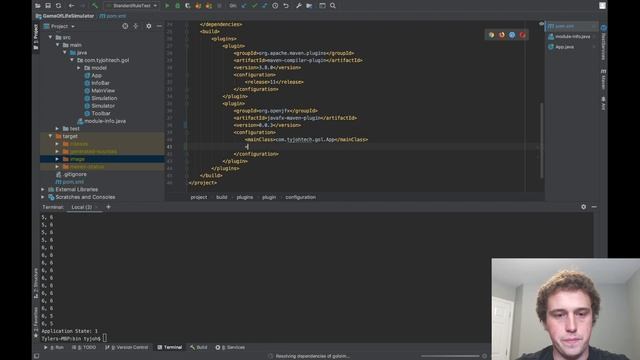Expand the model package
The width and height of the screenshot is (640, 360).
79,68
